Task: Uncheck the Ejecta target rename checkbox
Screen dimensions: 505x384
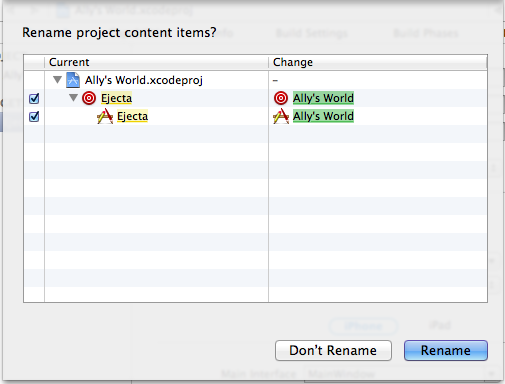Action: (x=34, y=98)
